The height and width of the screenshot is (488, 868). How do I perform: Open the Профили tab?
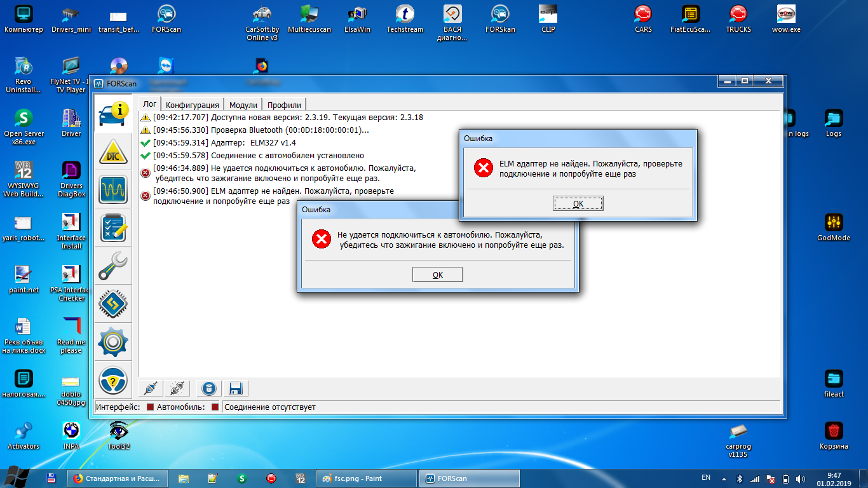pyautogui.click(x=284, y=105)
